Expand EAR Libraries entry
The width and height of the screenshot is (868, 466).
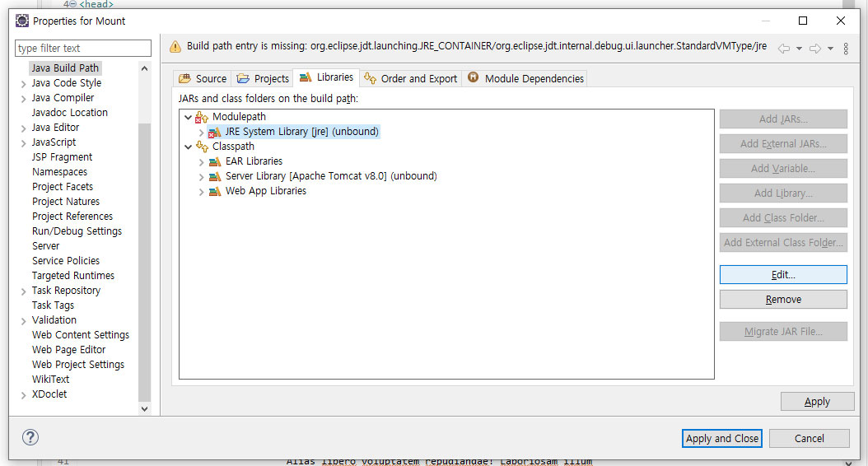click(201, 162)
